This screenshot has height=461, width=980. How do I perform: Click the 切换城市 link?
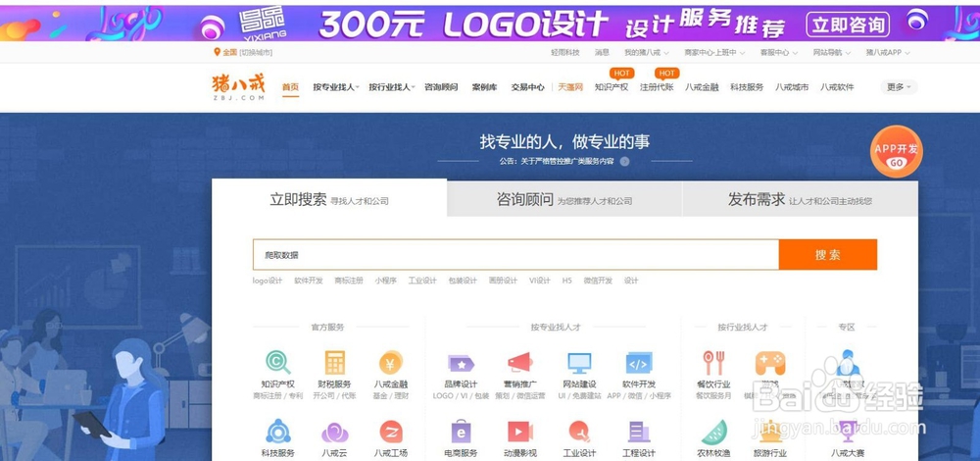[256, 53]
